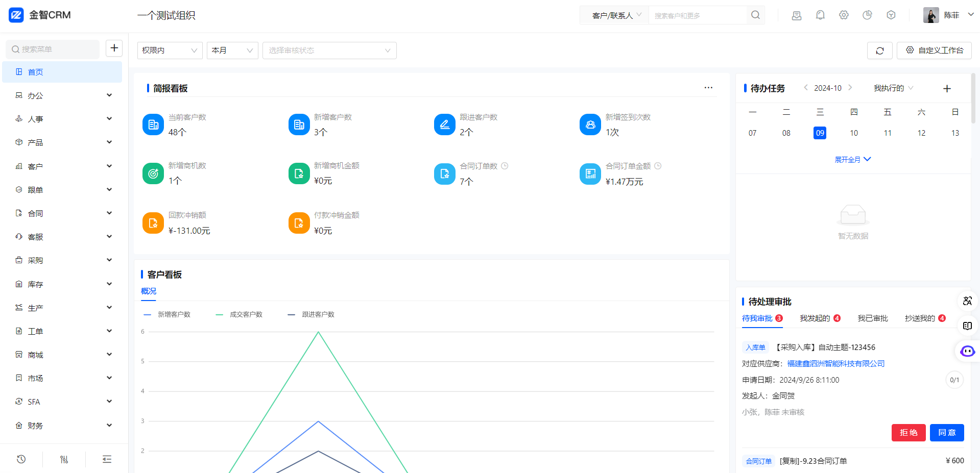Open history clock icon at sidebar bottom

click(x=21, y=459)
